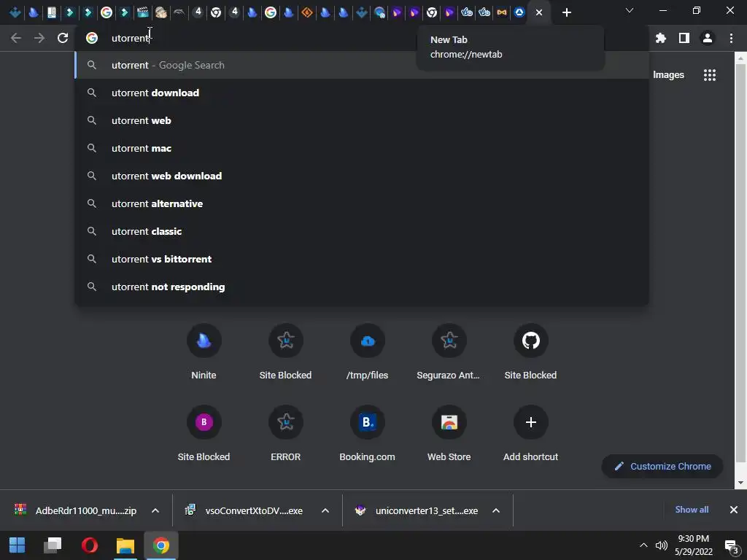Expand options for uniconverter13_set....exe download
This screenshot has width=747, height=560.
point(495,510)
